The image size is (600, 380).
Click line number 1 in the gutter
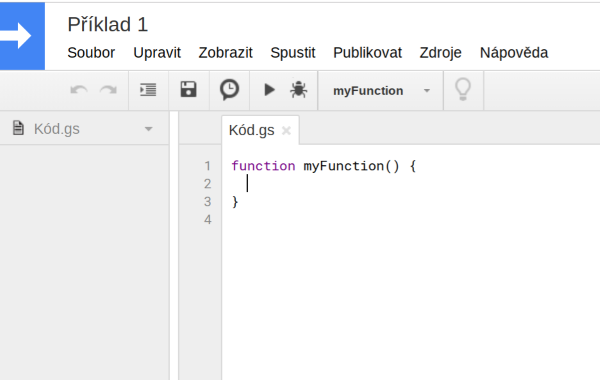[207, 166]
